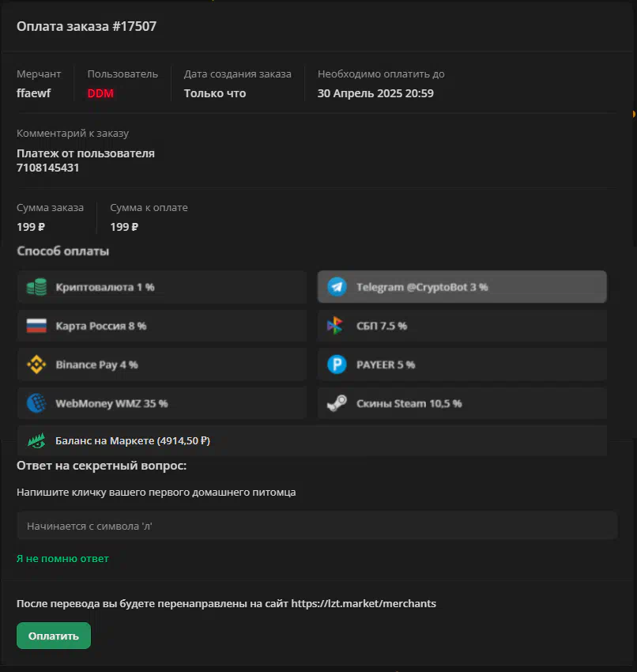Click the Telegram paper-plane icon

pyautogui.click(x=337, y=287)
